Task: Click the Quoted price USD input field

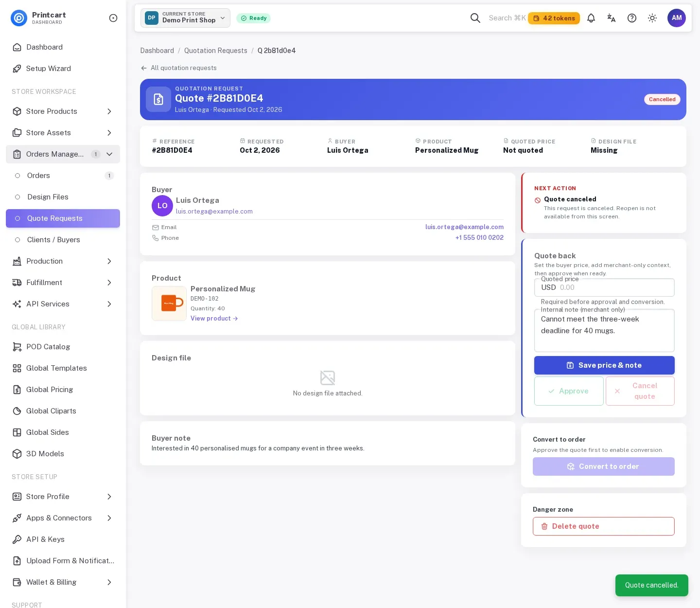Action: (x=604, y=287)
